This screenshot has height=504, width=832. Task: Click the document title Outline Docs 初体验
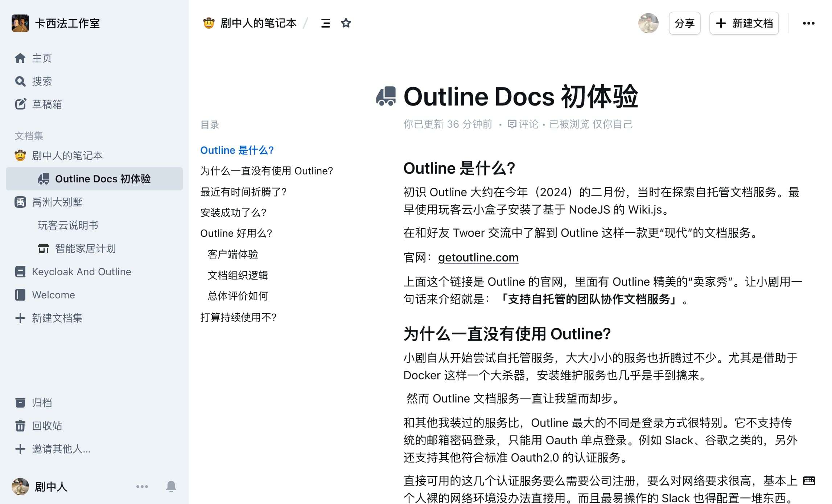pos(521,96)
